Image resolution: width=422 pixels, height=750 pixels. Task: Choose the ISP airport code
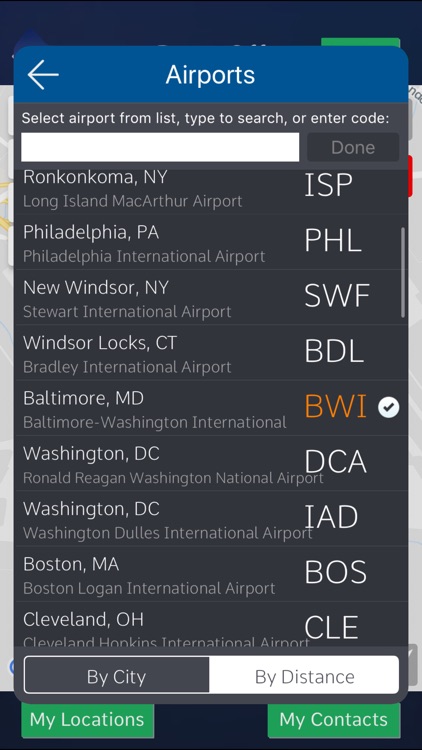(x=328, y=185)
